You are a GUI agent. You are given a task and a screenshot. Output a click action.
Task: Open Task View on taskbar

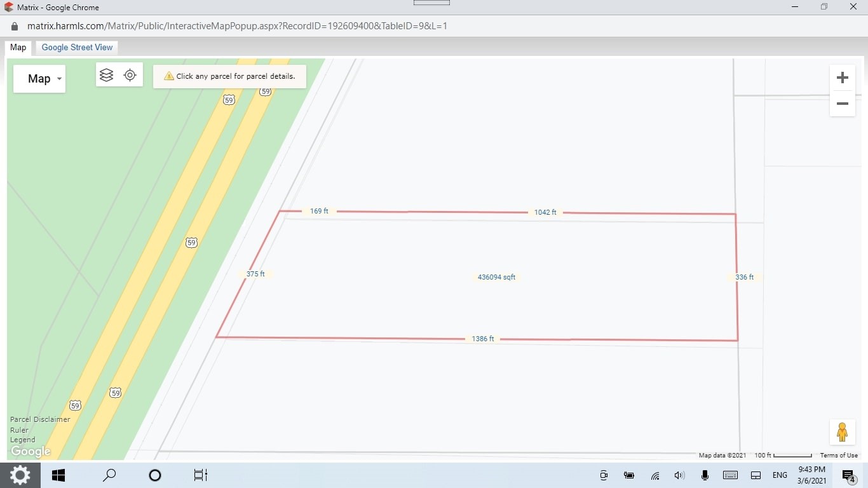coord(200,475)
